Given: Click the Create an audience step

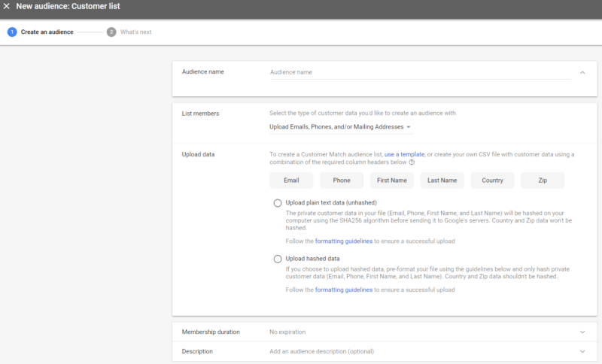Looking at the screenshot, I should click(x=47, y=32).
